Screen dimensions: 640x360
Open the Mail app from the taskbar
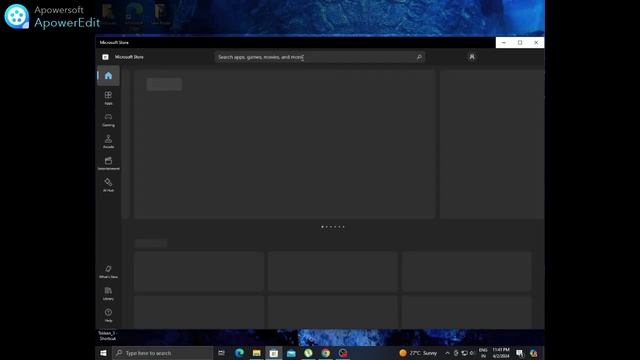[x=291, y=353]
